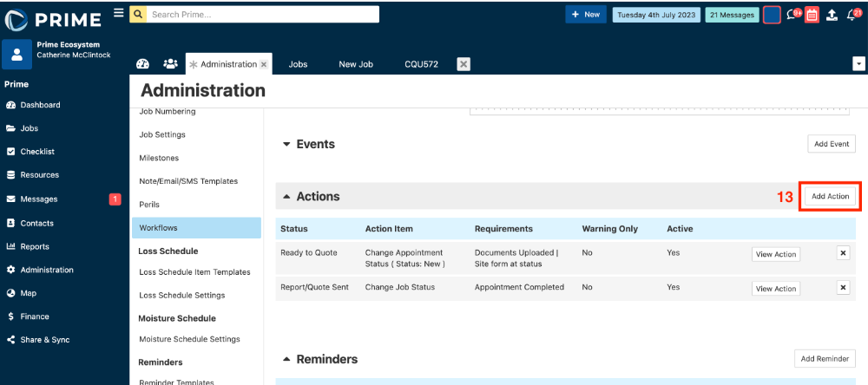
Task: Click the Add Reminder button
Action: (x=825, y=359)
